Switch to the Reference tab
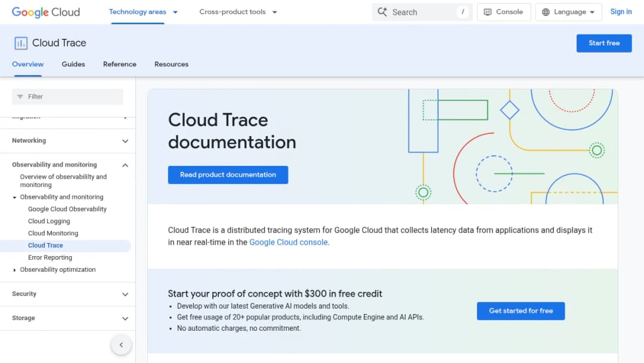 119,64
